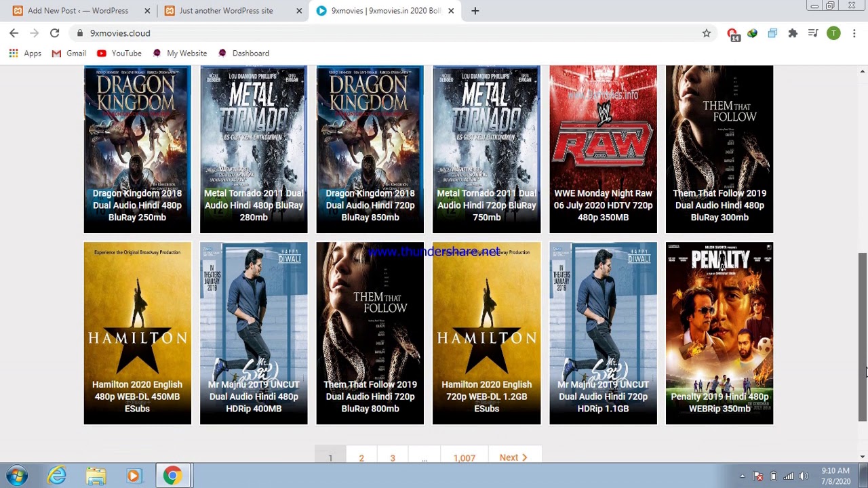Screen dimensions: 868x488
Task: Select the Chrome taskbar icon
Action: (172, 476)
